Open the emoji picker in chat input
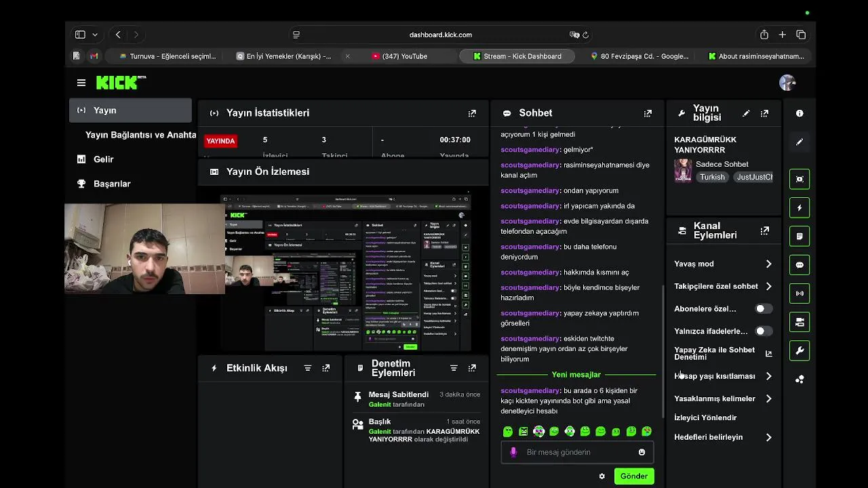 (642, 452)
